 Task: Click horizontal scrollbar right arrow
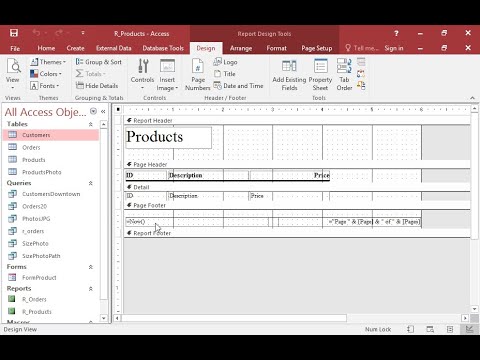(x=465, y=318)
